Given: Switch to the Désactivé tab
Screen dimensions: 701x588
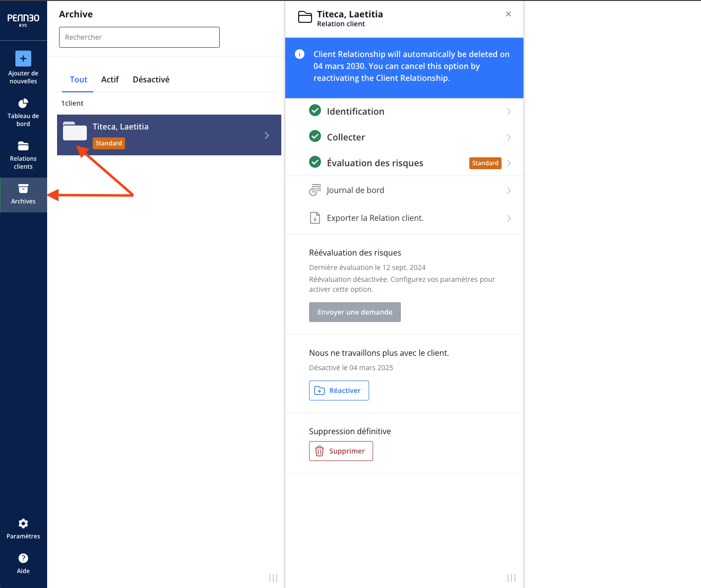Looking at the screenshot, I should 151,79.
